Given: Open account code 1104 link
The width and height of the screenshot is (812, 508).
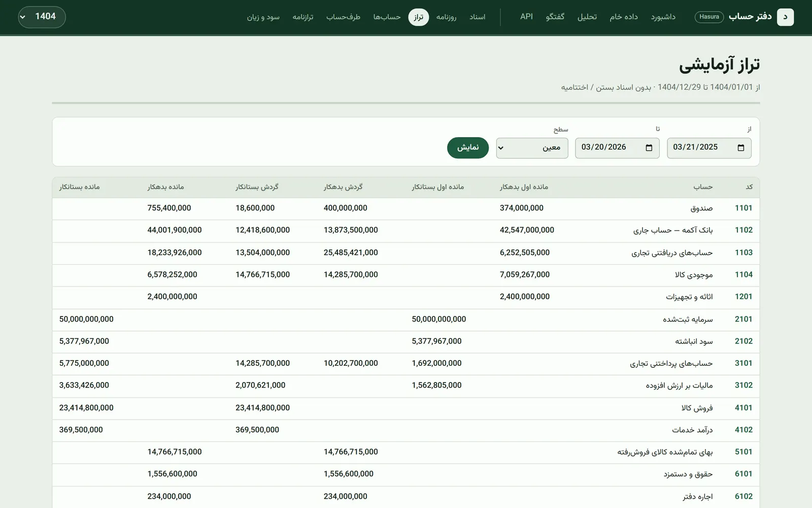Looking at the screenshot, I should [x=743, y=274].
